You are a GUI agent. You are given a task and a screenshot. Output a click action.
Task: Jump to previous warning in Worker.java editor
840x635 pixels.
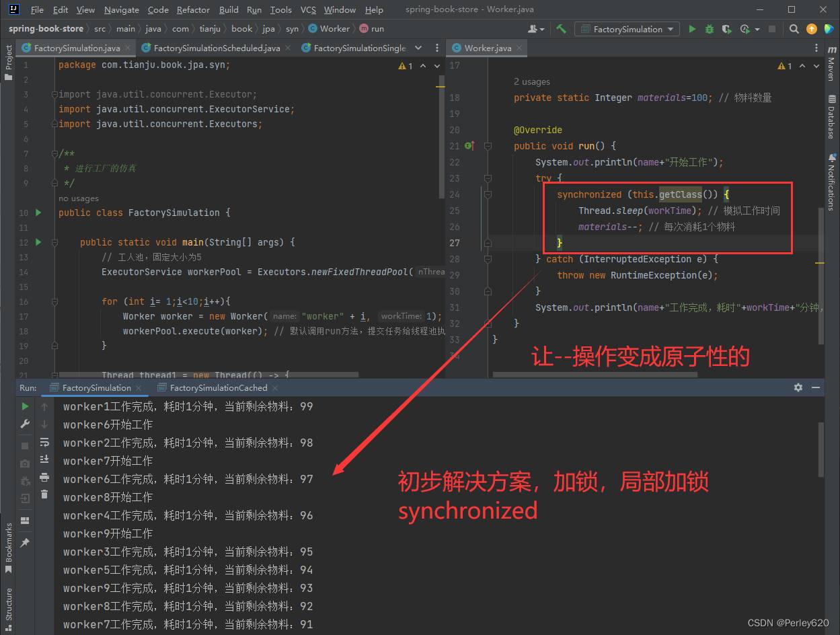pyautogui.click(x=802, y=66)
